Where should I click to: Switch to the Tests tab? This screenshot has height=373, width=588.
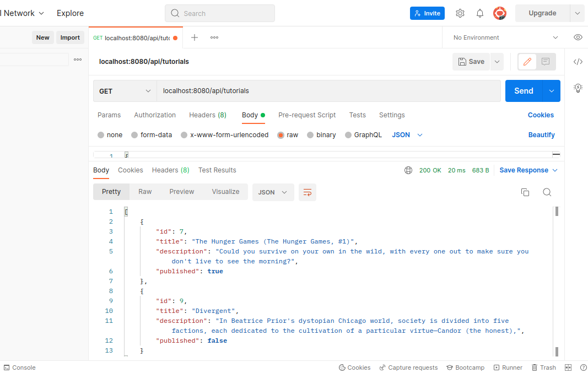pyautogui.click(x=358, y=115)
